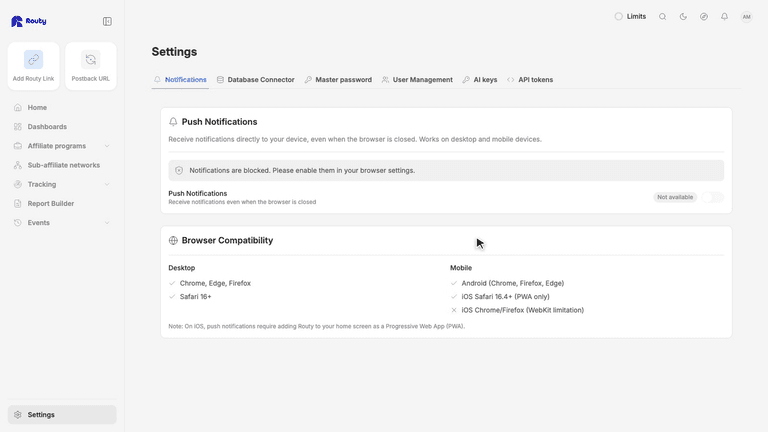Click the 'Safari 16+' entry
This screenshot has height=432, width=768.
click(195, 296)
